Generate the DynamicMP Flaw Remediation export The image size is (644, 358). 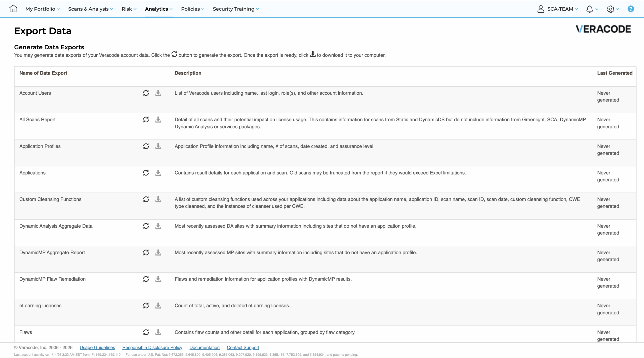coord(146,279)
